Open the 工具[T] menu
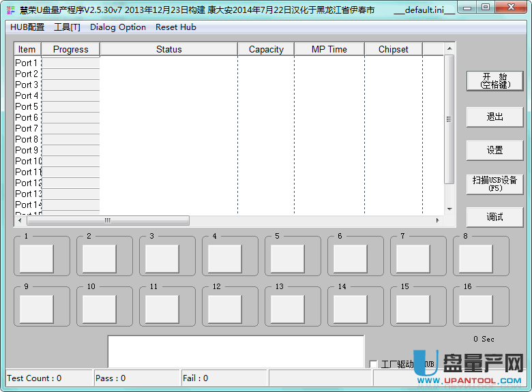The width and height of the screenshot is (532, 392). 67,27
